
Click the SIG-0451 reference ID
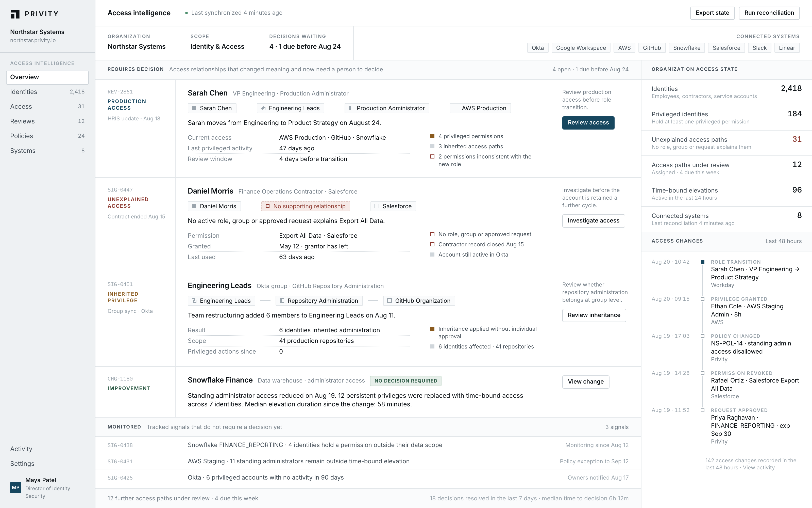120,284
